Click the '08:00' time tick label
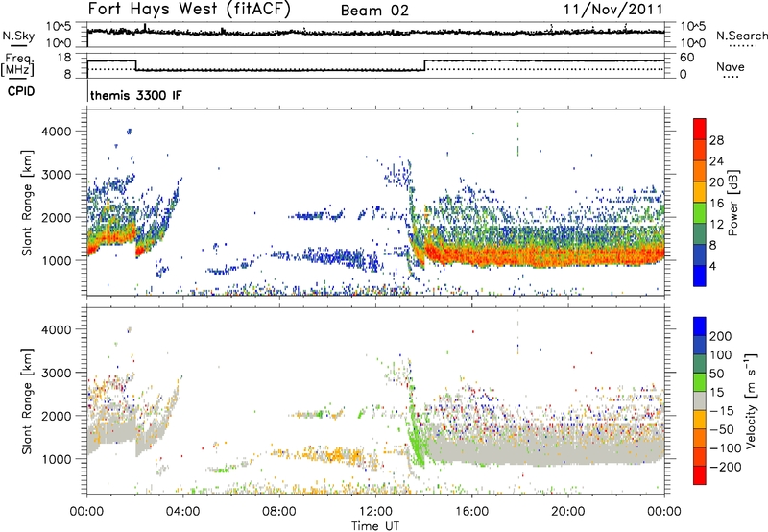Screen dimensions: 768x532 tap(279, 512)
